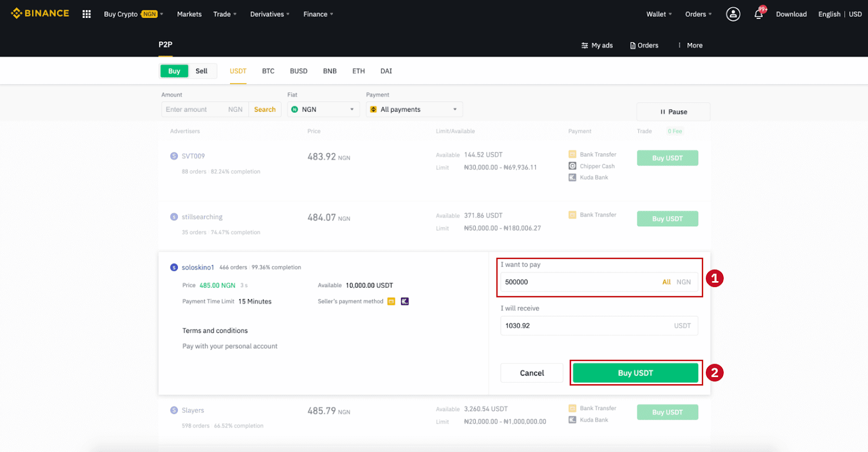Click stillsearching advertiser avatar icon
Screen dimensions: 868x452
(x=174, y=217)
